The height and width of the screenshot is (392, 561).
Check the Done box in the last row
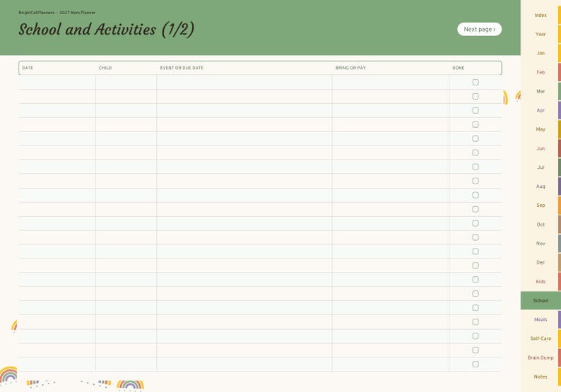tap(476, 364)
